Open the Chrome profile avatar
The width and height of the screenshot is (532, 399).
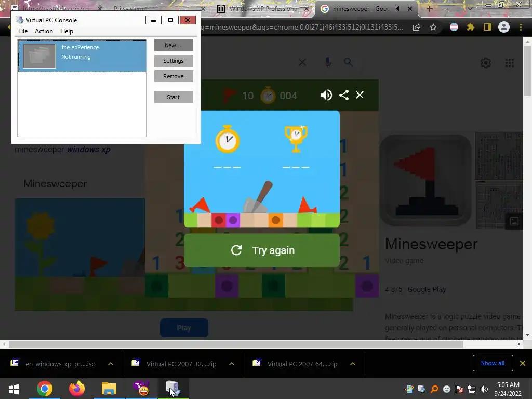point(504,27)
